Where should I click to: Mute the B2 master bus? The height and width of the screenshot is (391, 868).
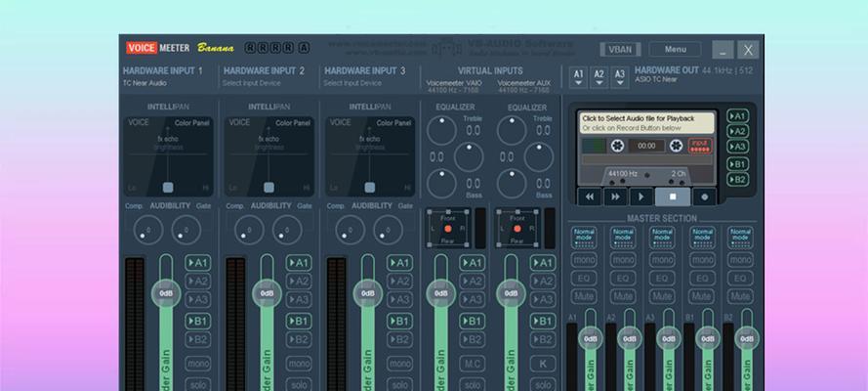[740, 296]
